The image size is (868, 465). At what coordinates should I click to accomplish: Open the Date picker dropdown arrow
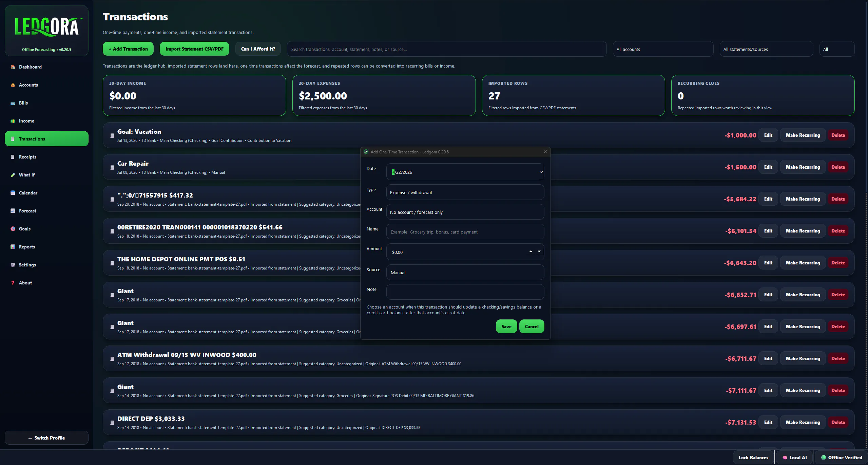pos(541,172)
